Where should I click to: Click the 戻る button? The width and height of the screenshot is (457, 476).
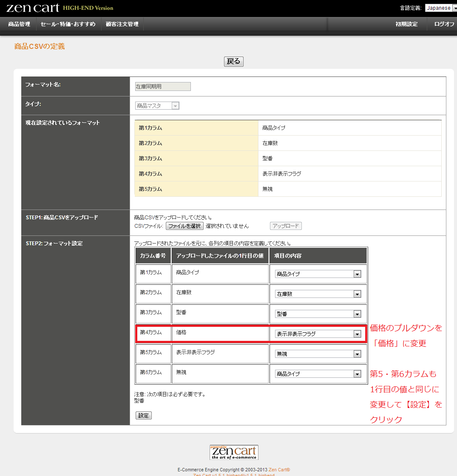click(233, 62)
